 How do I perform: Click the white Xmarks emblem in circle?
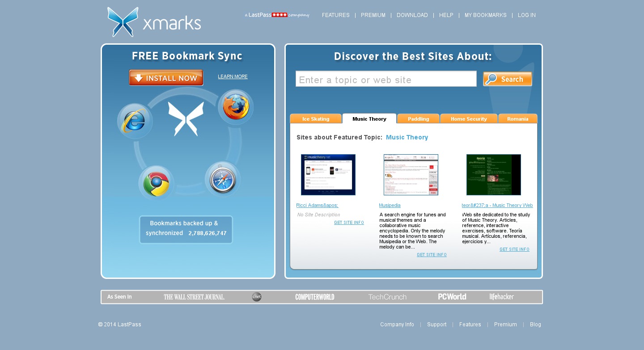(x=186, y=119)
